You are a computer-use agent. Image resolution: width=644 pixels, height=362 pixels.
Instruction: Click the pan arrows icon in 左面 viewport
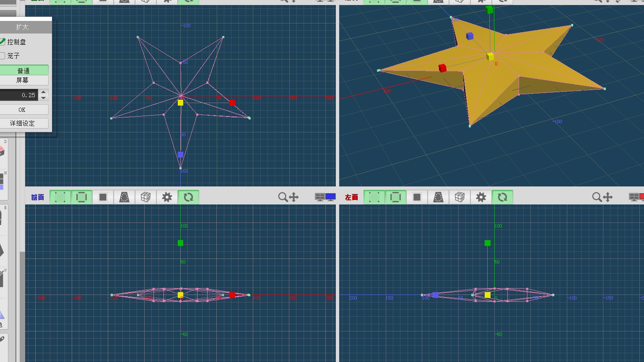tap(608, 197)
